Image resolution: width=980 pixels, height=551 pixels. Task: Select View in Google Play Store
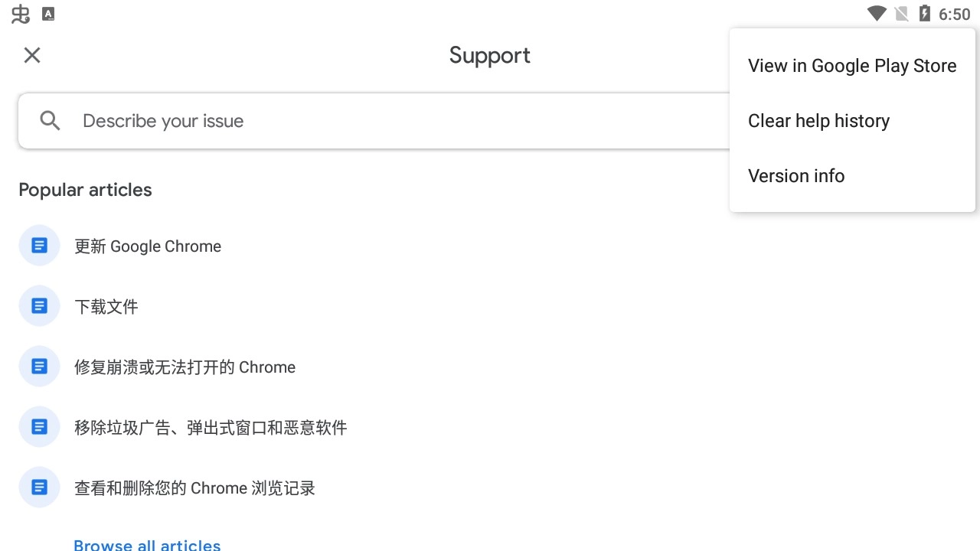click(x=852, y=66)
